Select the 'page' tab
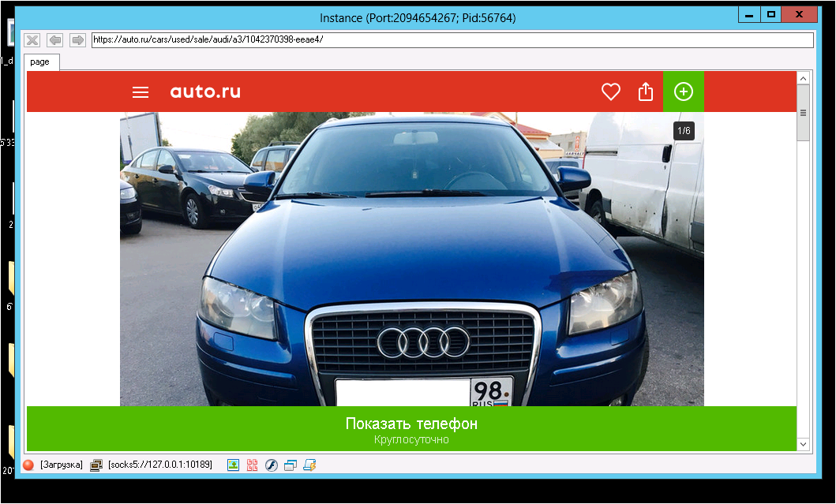The width and height of the screenshot is (836, 504). point(40,62)
